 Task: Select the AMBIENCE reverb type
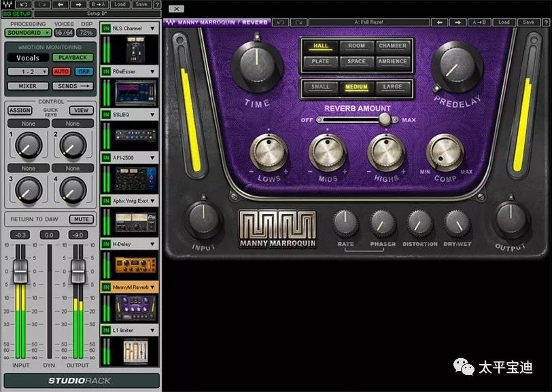[x=393, y=62]
